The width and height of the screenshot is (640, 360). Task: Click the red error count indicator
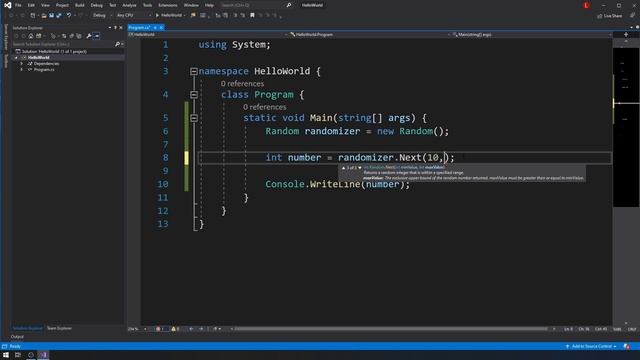(160, 329)
